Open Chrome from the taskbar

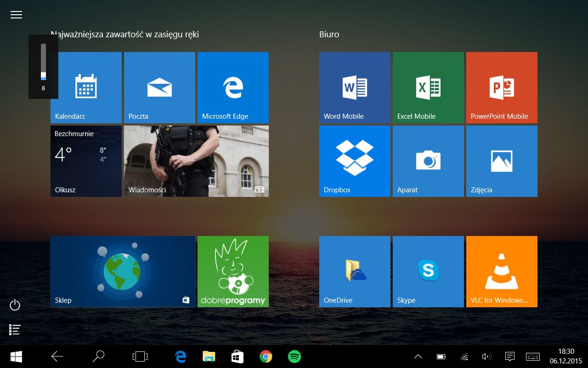266,356
